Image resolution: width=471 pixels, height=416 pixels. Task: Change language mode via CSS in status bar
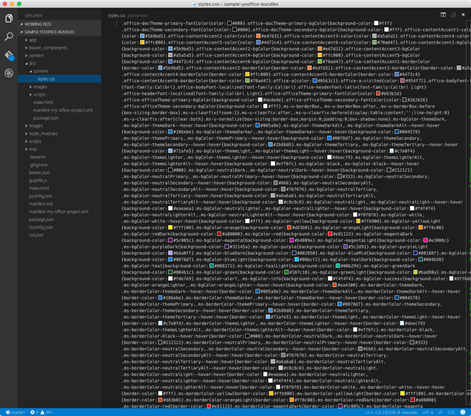(451, 412)
